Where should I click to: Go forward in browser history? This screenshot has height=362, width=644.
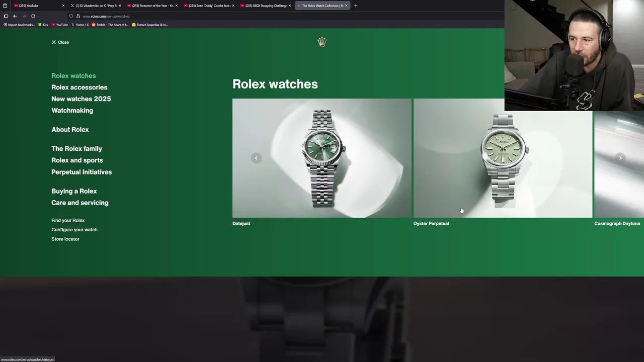[x=24, y=16]
